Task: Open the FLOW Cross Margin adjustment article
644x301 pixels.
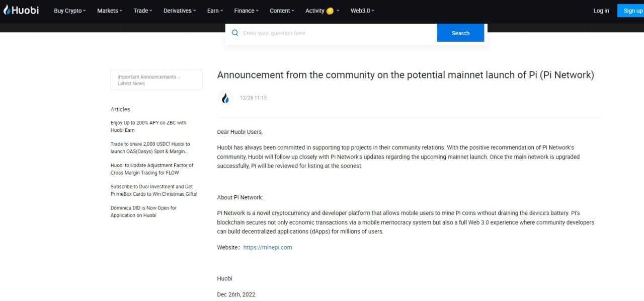Action: click(152, 169)
